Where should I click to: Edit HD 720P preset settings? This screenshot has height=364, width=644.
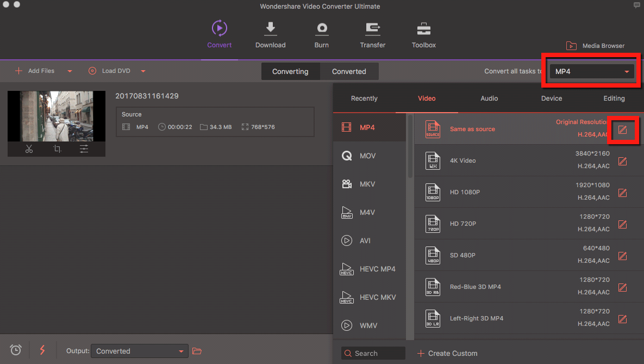click(x=623, y=225)
